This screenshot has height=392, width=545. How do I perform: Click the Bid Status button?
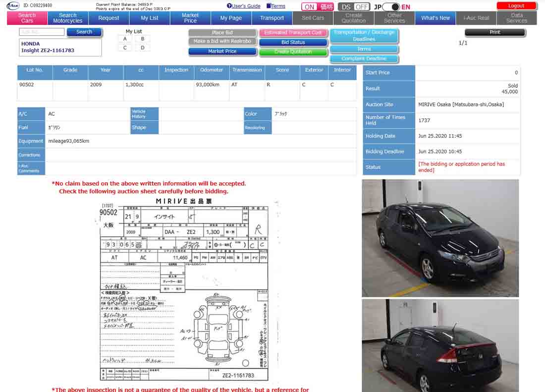(x=293, y=42)
